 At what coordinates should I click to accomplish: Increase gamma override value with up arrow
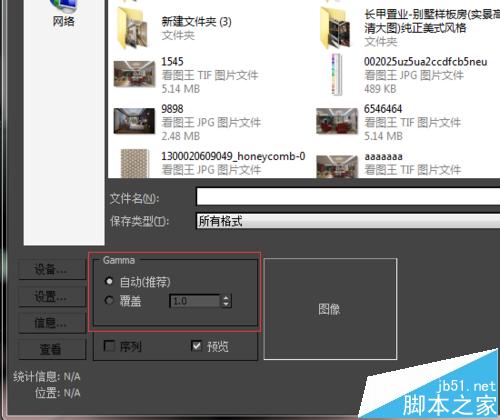(226, 298)
